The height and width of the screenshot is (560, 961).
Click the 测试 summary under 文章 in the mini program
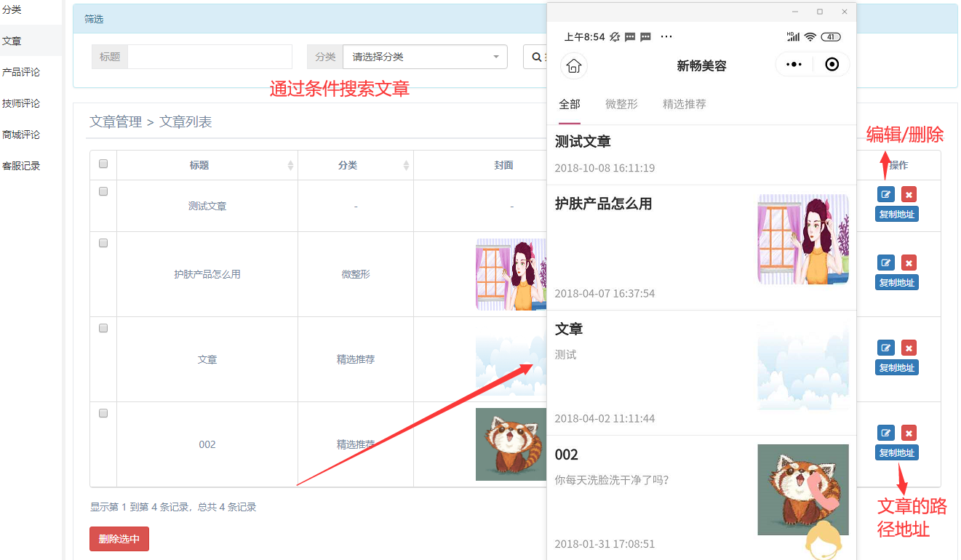pos(565,355)
